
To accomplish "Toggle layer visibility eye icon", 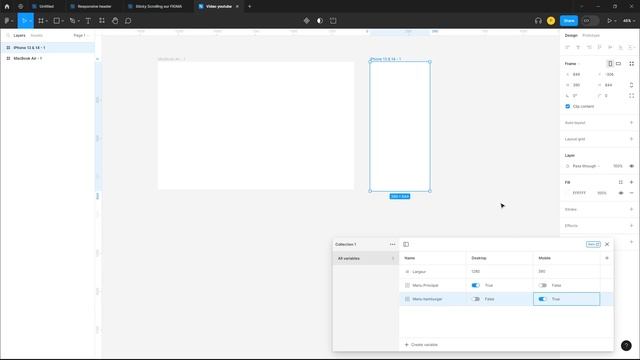I will pos(631,166).
